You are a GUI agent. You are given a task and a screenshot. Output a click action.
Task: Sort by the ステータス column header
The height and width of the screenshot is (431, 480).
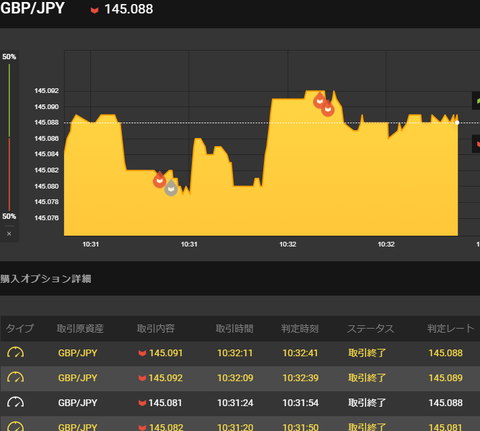(370, 329)
